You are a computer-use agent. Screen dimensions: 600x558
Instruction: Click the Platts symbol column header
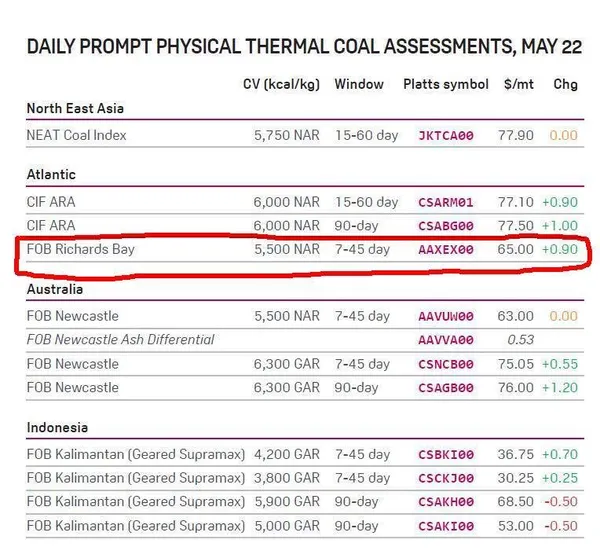pyautogui.click(x=446, y=84)
